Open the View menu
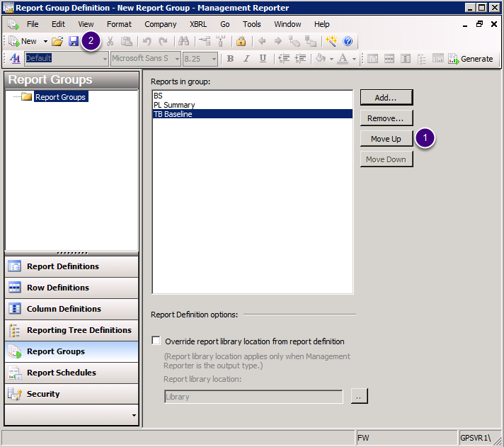This screenshot has height=447, width=504. (x=86, y=24)
